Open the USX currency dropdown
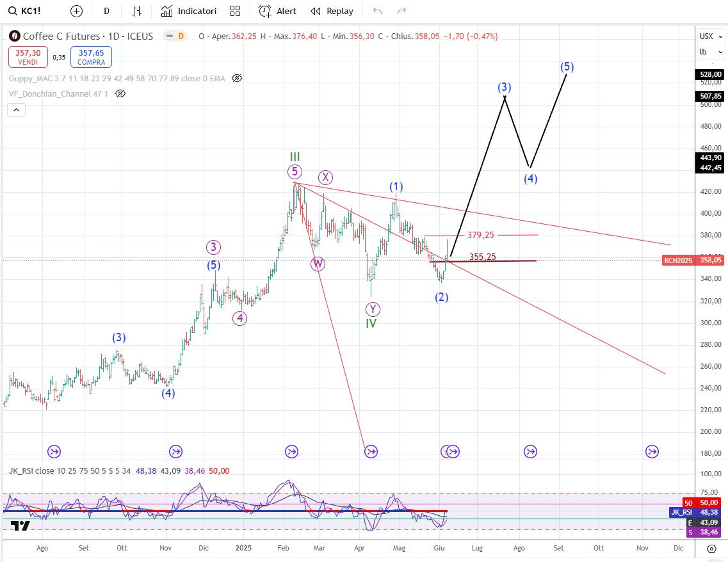The image size is (728, 562). point(710,36)
